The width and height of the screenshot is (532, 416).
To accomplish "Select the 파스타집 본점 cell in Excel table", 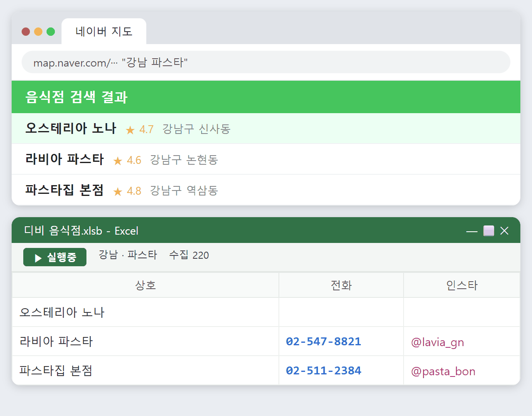I will click(x=145, y=370).
